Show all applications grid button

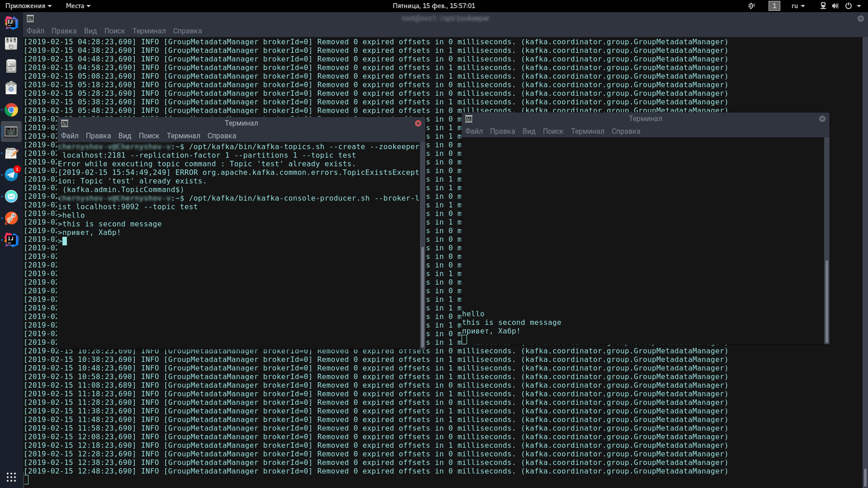pyautogui.click(x=11, y=477)
